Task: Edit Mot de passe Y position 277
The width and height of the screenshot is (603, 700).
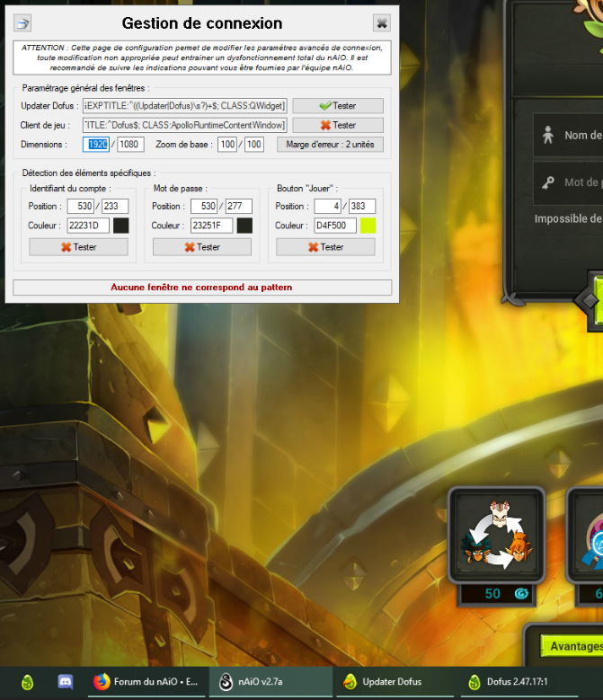Action: coord(239,207)
